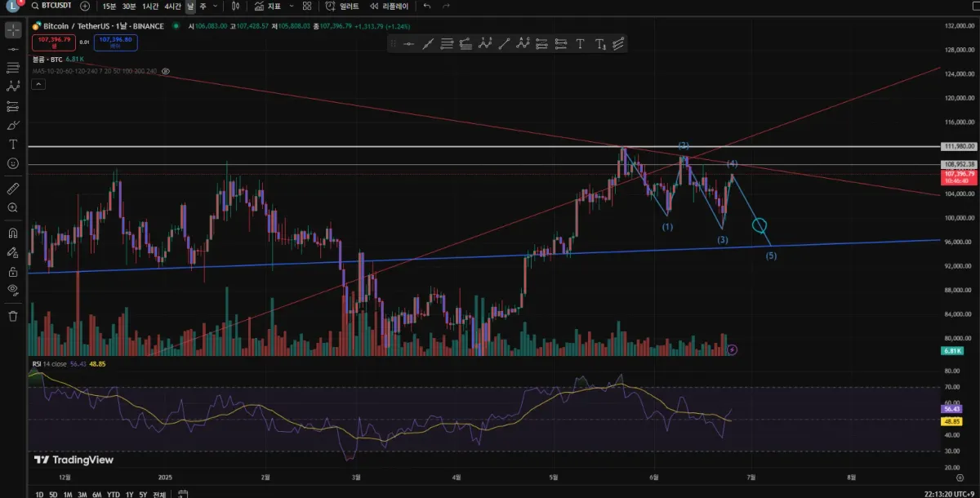The image size is (980, 498).
Task: Switch to 4시간 timeframe
Action: (172, 6)
